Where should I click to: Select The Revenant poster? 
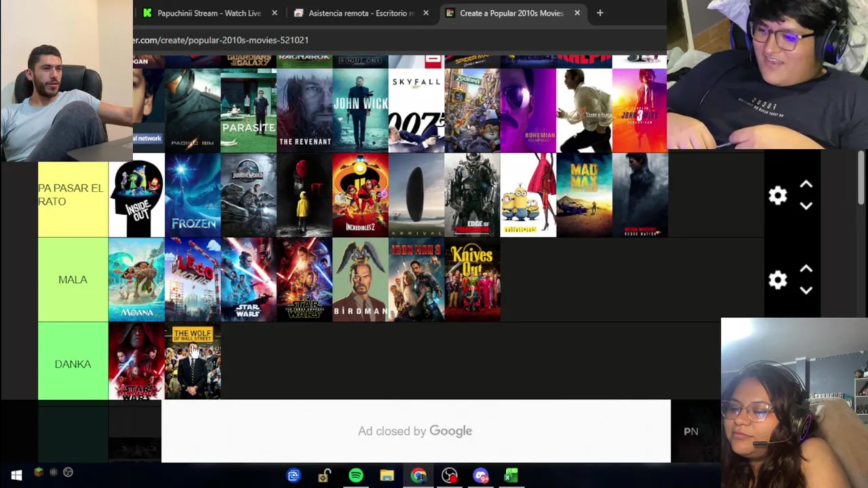tap(304, 110)
